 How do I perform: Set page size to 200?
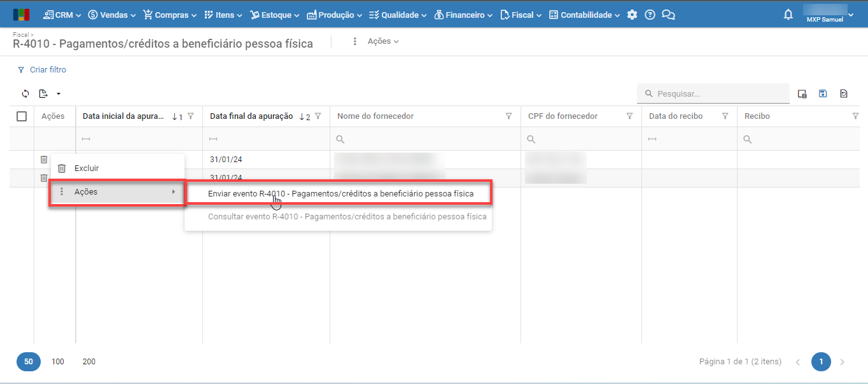coord(89,362)
